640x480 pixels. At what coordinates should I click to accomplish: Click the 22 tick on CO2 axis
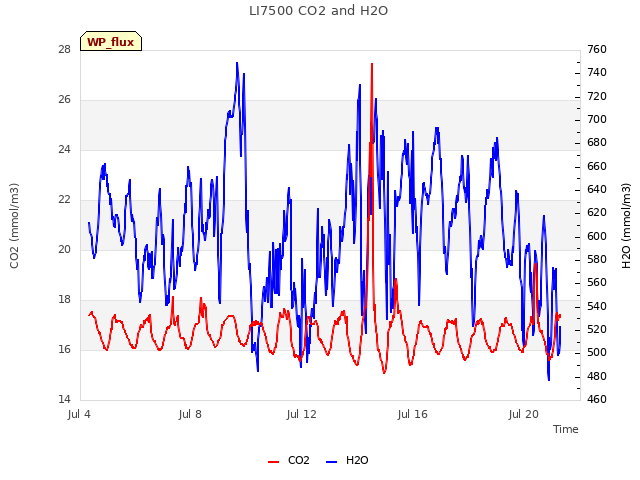coord(64,199)
